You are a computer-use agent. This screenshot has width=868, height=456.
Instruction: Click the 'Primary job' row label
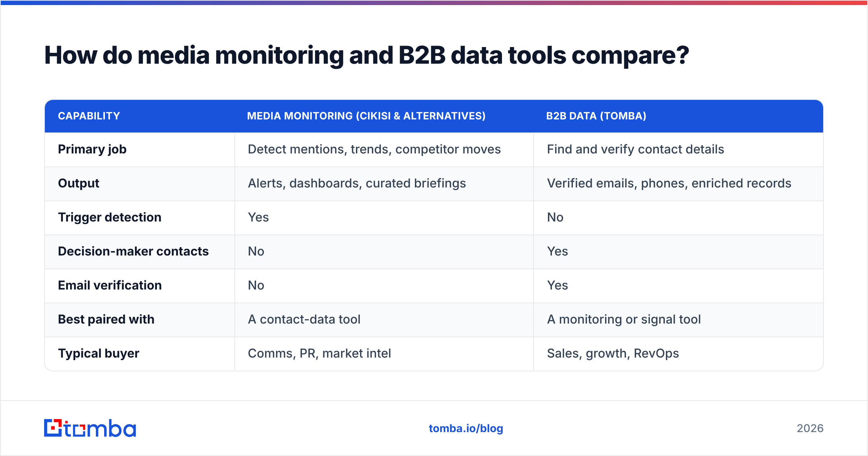[92, 149]
